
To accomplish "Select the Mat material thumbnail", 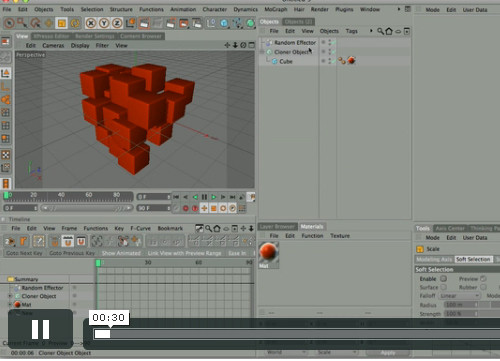I will 268,255.
